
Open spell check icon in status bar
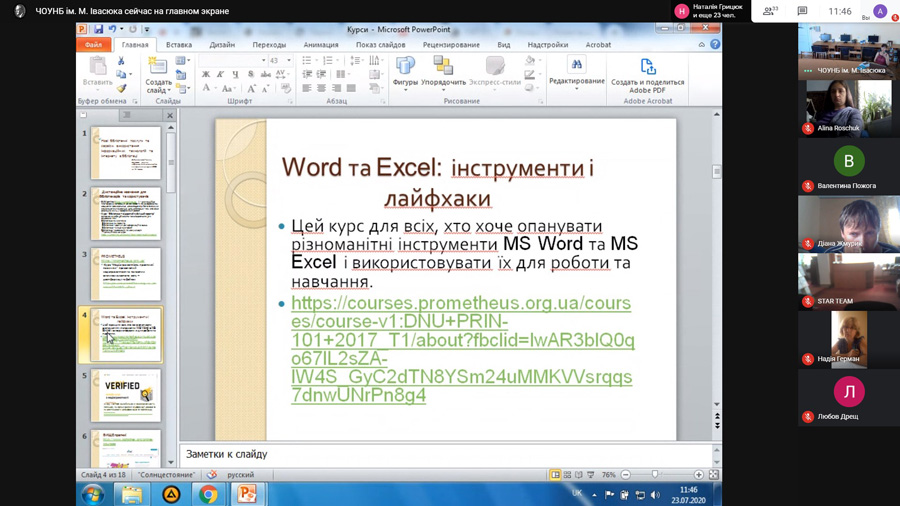point(212,474)
